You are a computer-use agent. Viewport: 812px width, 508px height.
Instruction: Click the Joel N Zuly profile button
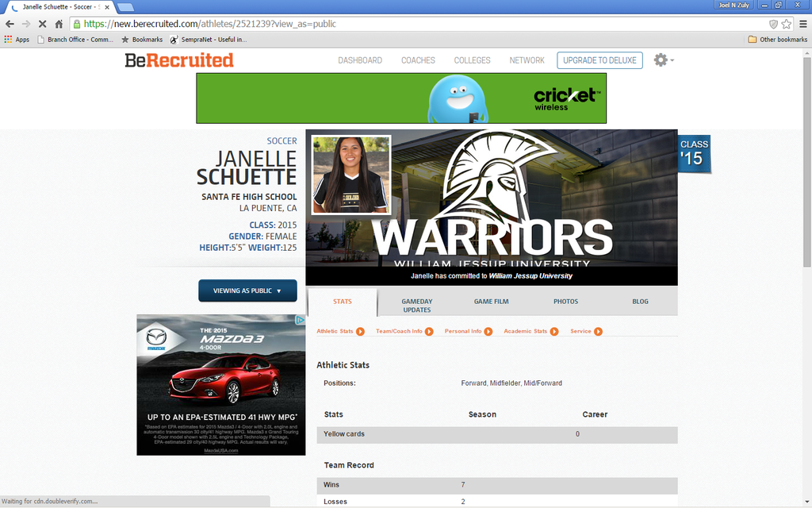point(733,6)
